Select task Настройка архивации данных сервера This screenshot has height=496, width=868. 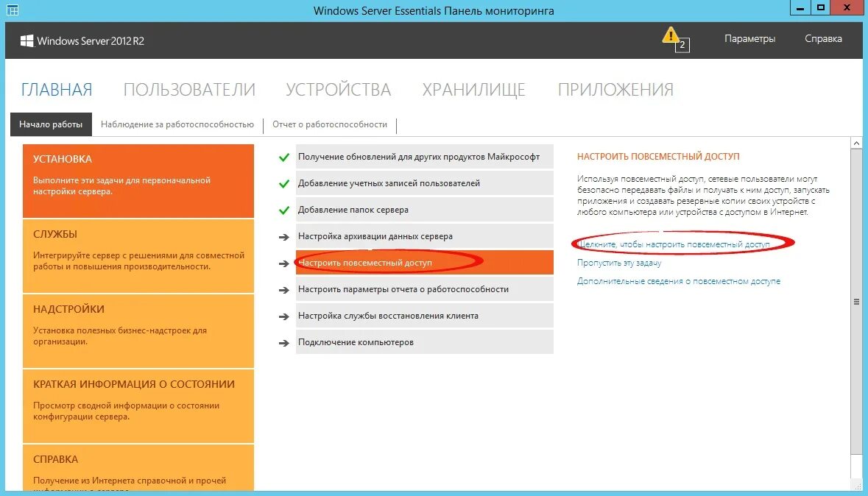[425, 236]
